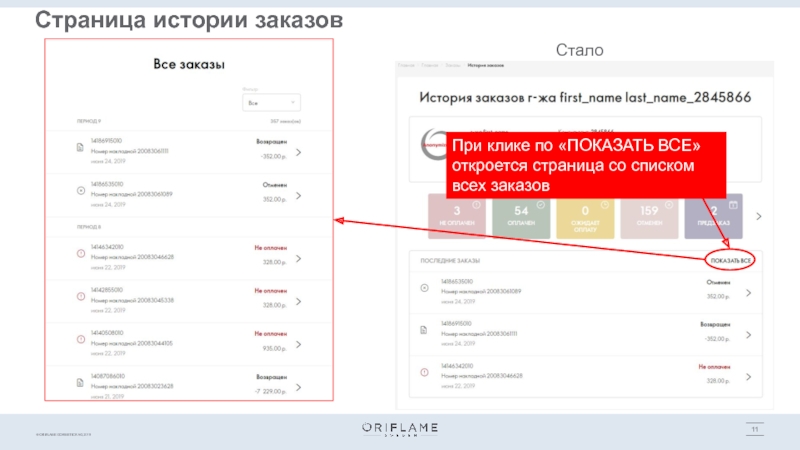The image size is (800, 450).
Task: Open the 'Все' filter dropdown in Все заказы
Action: (x=271, y=103)
